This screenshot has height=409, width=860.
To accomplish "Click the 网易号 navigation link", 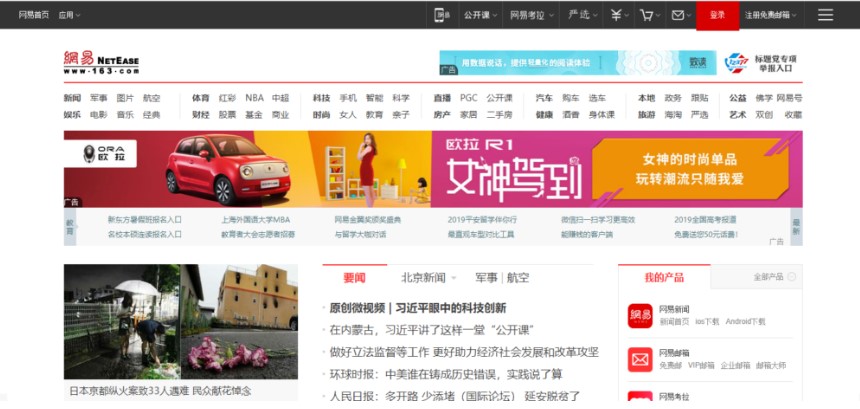I will 789,98.
